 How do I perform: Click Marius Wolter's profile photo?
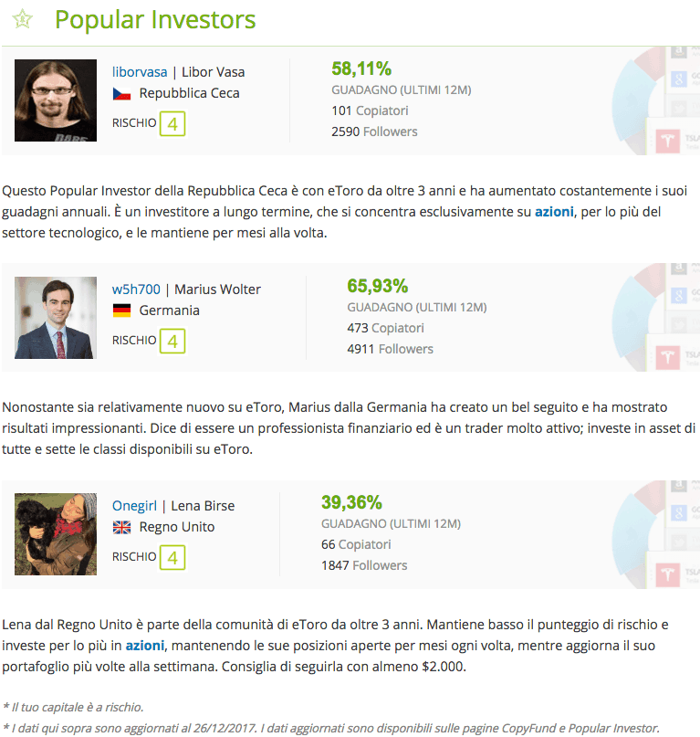[x=56, y=318]
